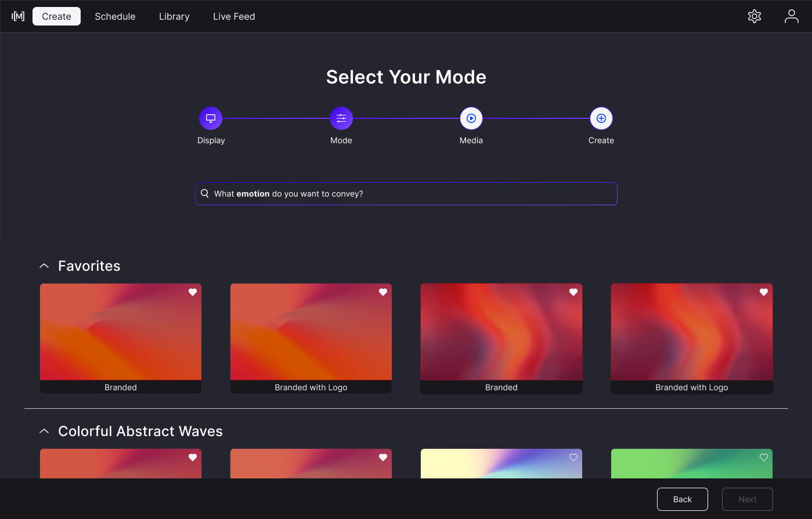812x519 pixels.
Task: Toggle heart on first Colorful Abstract Waves card
Action: coord(193,458)
